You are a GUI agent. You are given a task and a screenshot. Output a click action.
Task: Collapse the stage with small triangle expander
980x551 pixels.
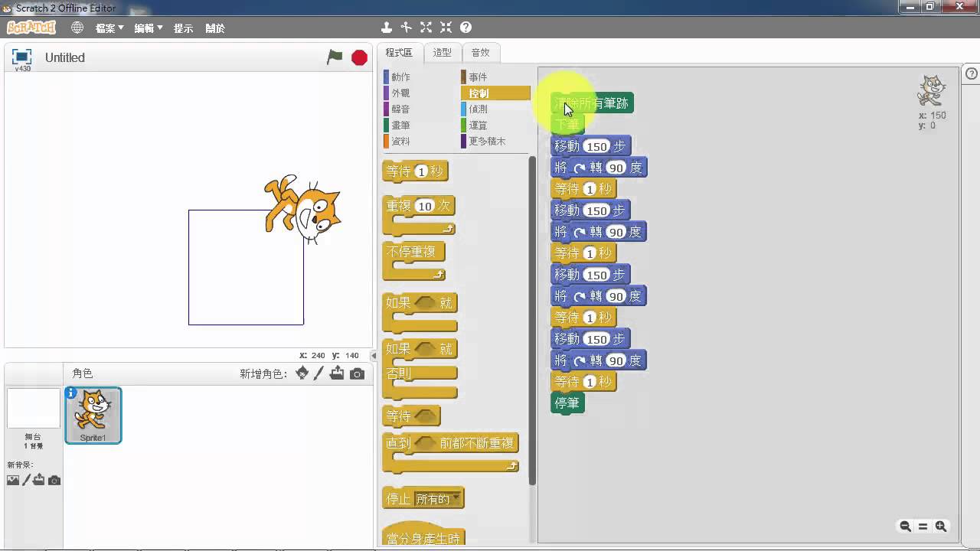(x=374, y=356)
